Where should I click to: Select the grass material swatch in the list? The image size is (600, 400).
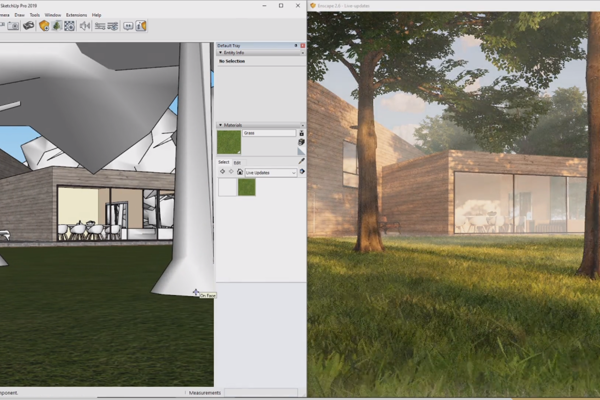pos(246,187)
